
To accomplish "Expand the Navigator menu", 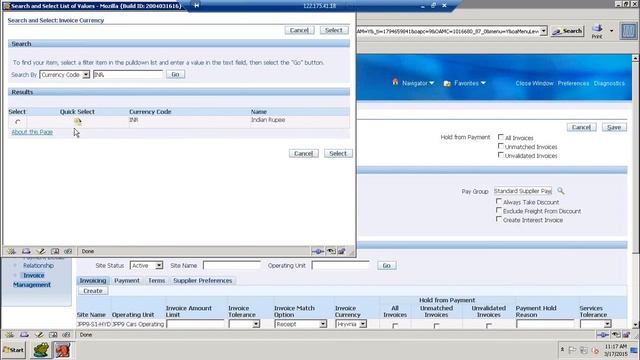I will [x=418, y=83].
